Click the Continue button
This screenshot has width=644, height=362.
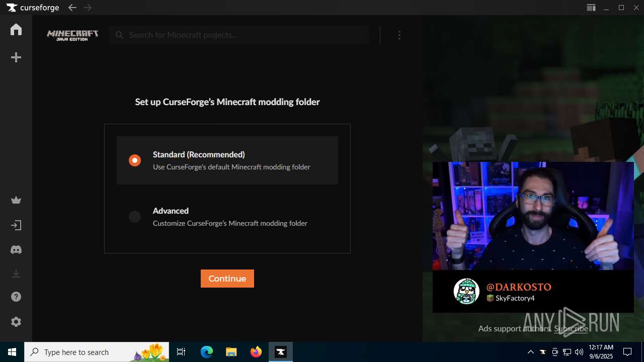[227, 279]
